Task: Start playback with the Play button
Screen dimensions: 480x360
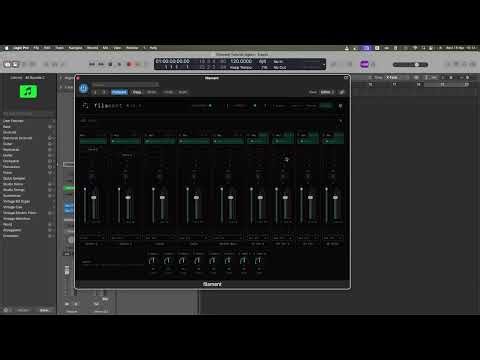Action: point(120,64)
